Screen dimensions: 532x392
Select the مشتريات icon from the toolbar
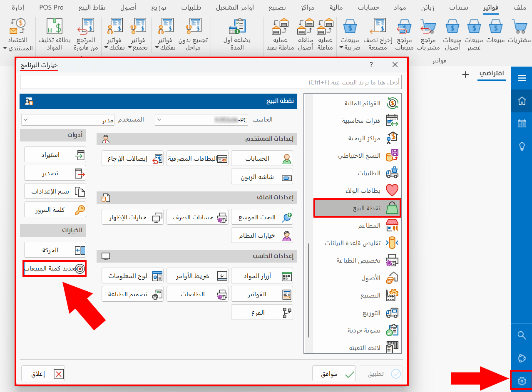[x=519, y=32]
